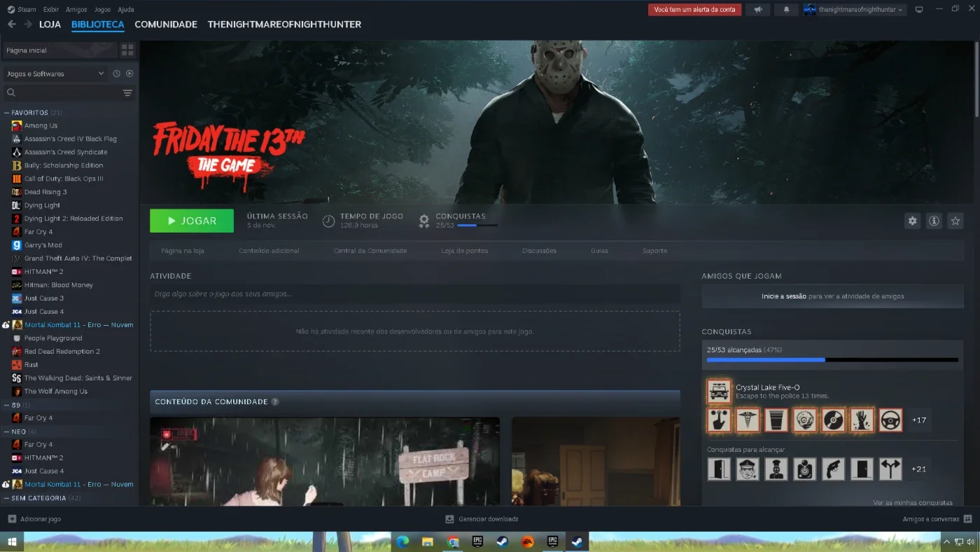This screenshot has height=552, width=980.
Task: Open the EA app on the taskbar
Action: [x=528, y=541]
